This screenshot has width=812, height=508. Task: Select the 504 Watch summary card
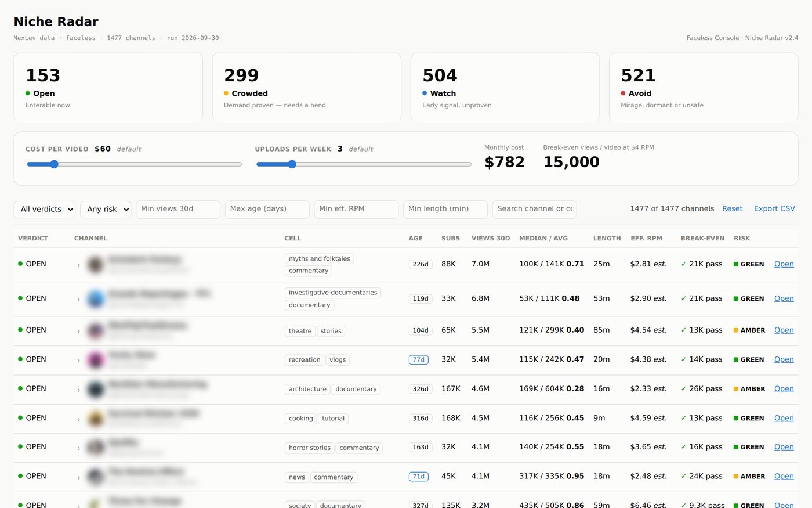click(x=505, y=87)
